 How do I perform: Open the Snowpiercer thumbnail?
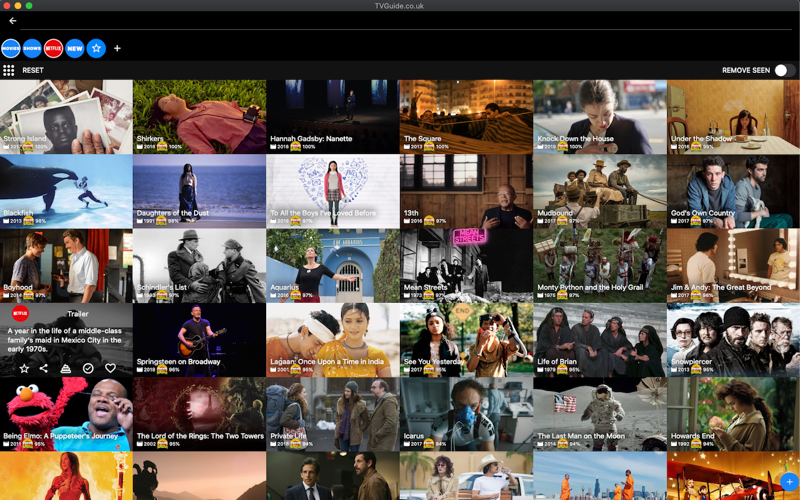pyautogui.click(x=733, y=340)
